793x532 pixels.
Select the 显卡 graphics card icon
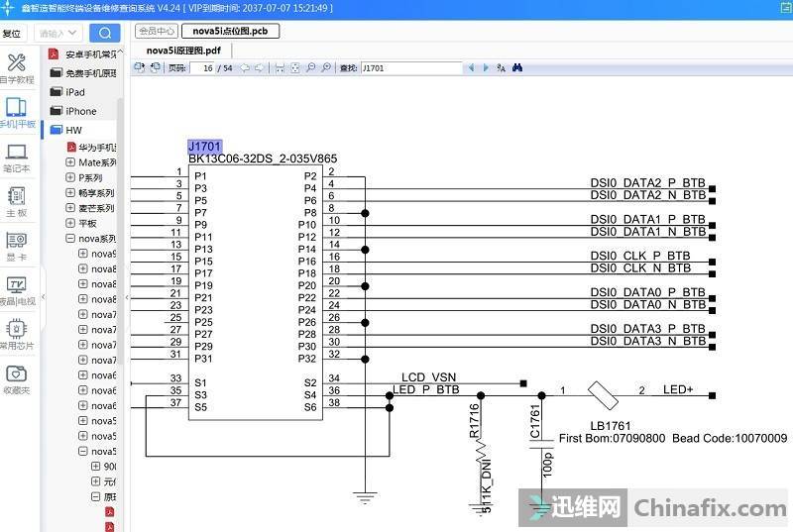(16, 245)
